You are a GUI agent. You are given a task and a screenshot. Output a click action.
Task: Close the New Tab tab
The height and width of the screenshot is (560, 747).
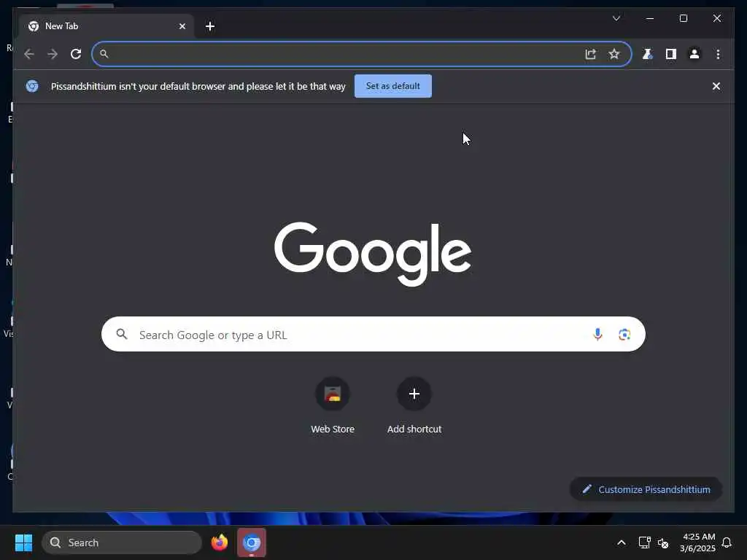[x=182, y=26]
